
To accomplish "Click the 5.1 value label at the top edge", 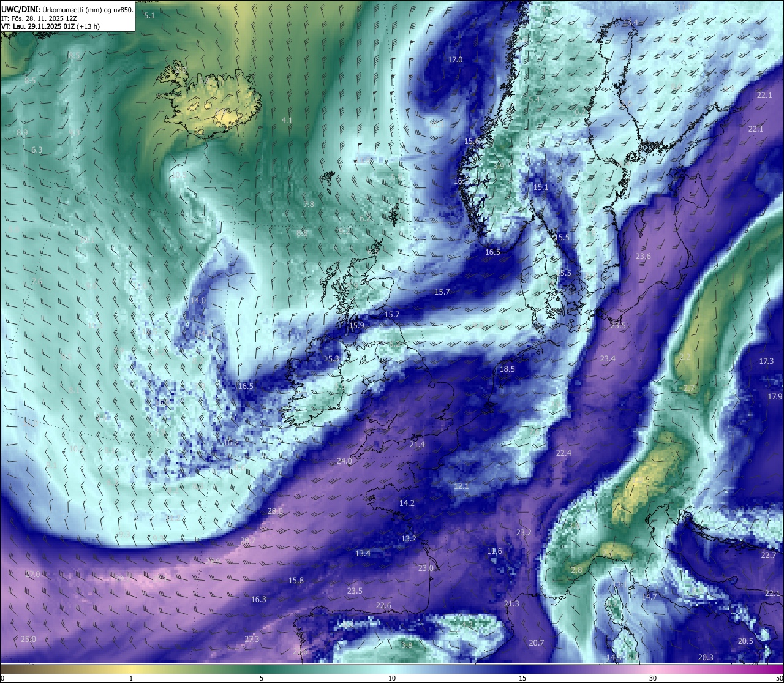I will click(149, 15).
